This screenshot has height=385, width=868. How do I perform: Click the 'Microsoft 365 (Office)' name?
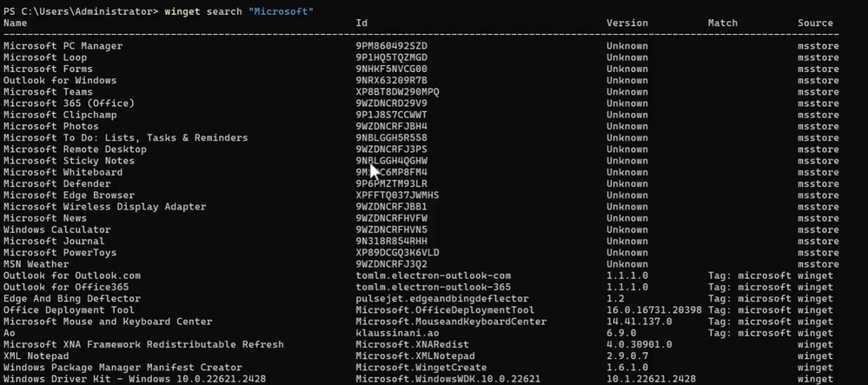tap(69, 103)
